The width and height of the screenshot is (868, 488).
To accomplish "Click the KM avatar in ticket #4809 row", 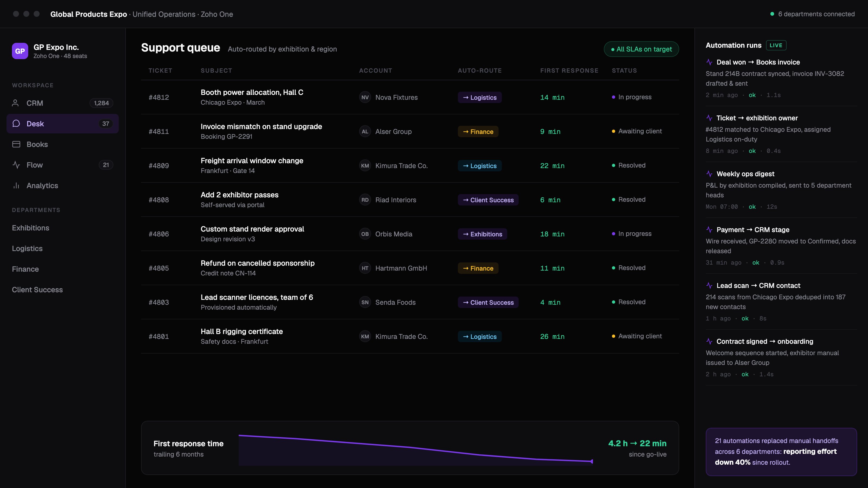I will 365,166.
